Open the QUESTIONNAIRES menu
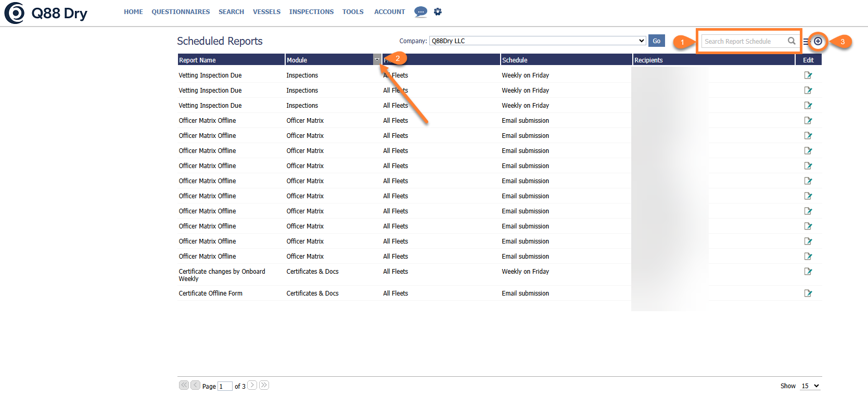The image size is (868, 396). tap(181, 11)
